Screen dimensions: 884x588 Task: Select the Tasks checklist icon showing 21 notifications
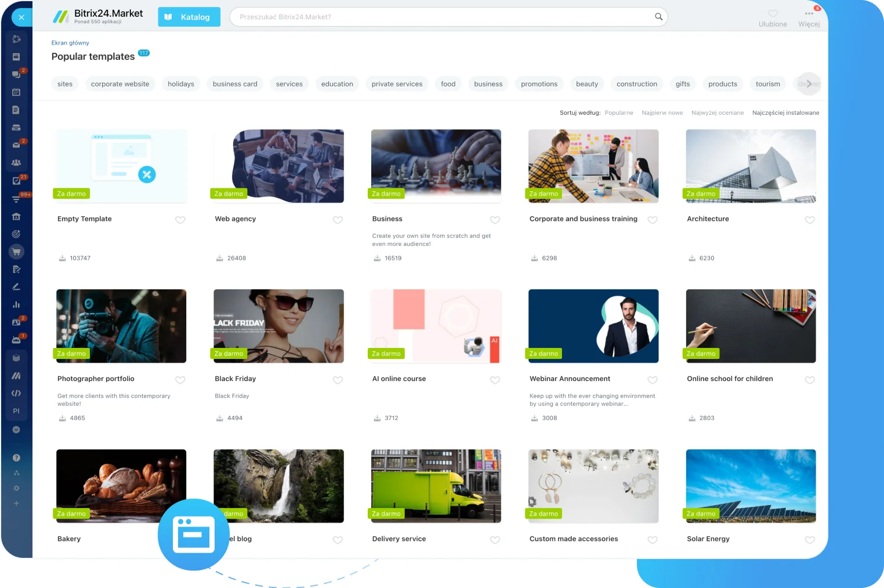pos(16,180)
